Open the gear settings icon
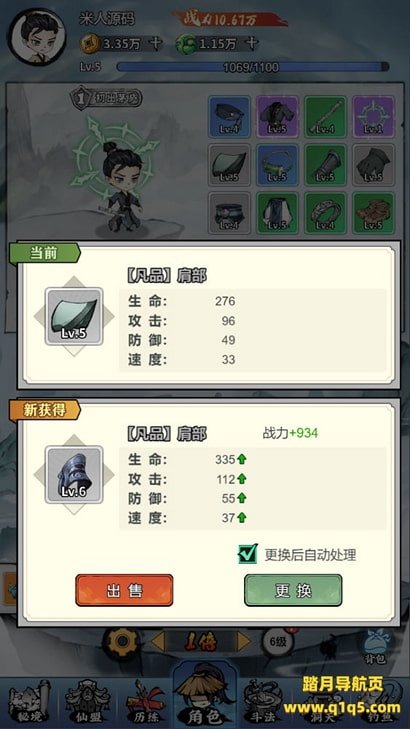Image resolution: width=410 pixels, height=729 pixels. point(122,642)
